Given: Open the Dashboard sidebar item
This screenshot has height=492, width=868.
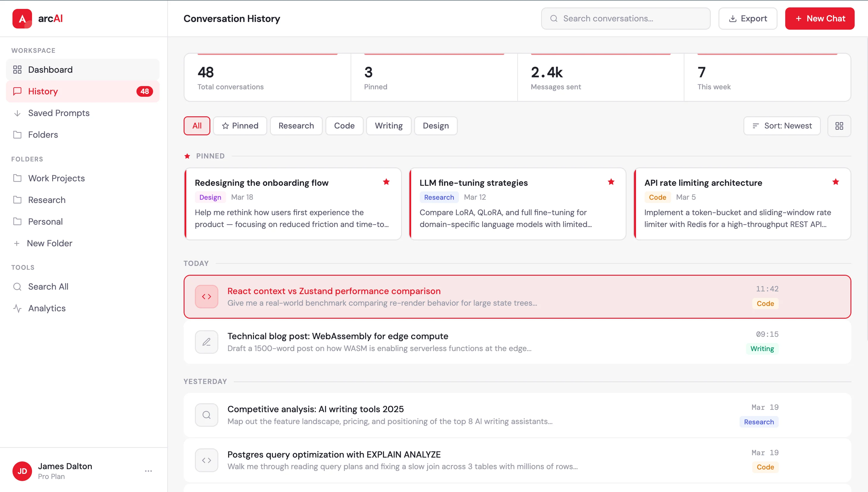Looking at the screenshot, I should click(83, 70).
